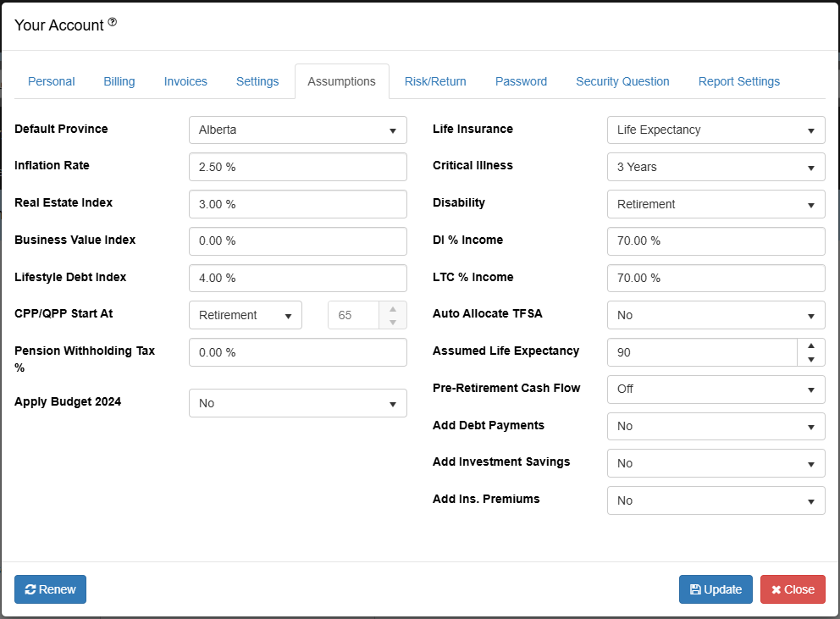Viewport: 840px width, 619px height.
Task: Open the Critical Illness dropdown
Action: (716, 167)
